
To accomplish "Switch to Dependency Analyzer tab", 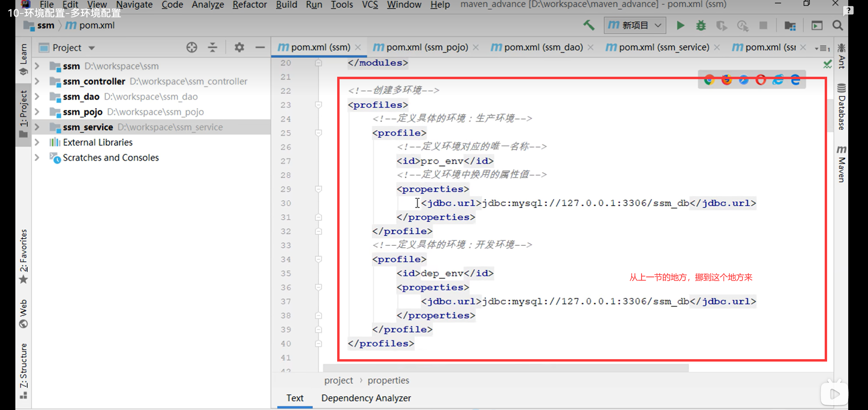I will (366, 398).
